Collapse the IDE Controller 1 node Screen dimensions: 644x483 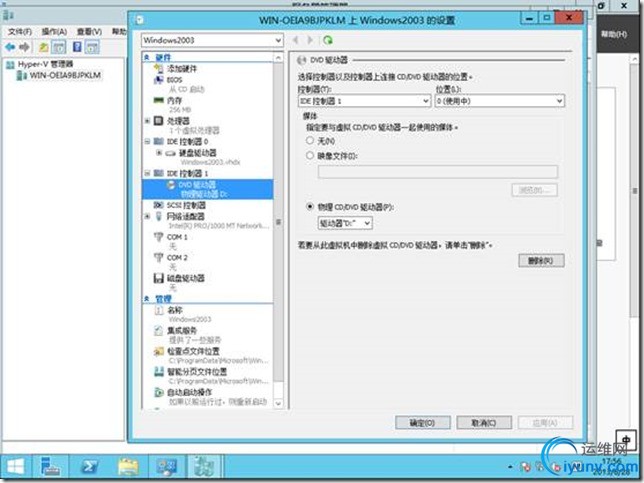click(147, 173)
